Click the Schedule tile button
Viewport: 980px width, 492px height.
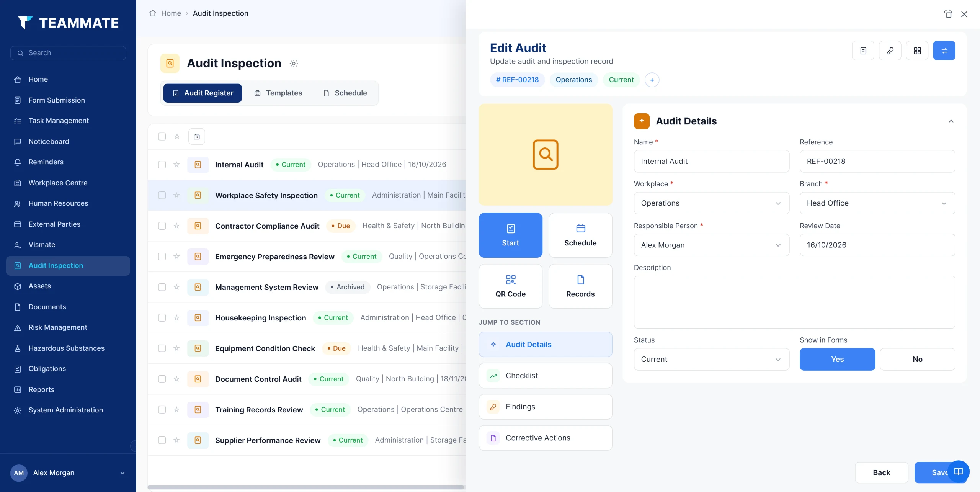click(580, 235)
